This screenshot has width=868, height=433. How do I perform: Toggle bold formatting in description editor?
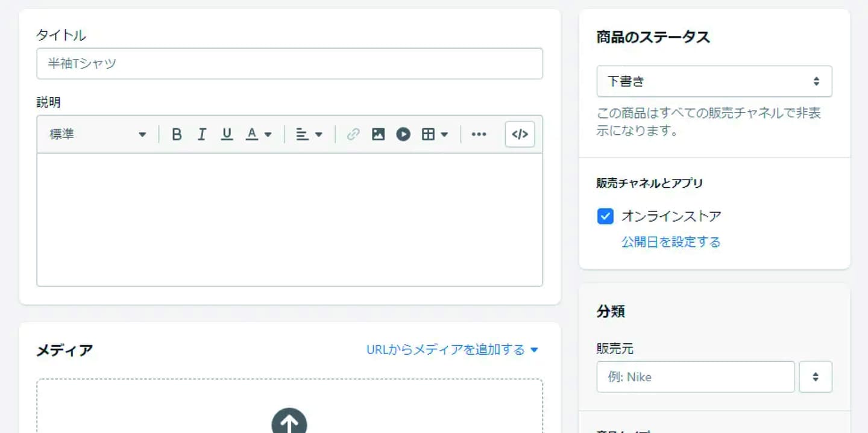pyautogui.click(x=177, y=134)
